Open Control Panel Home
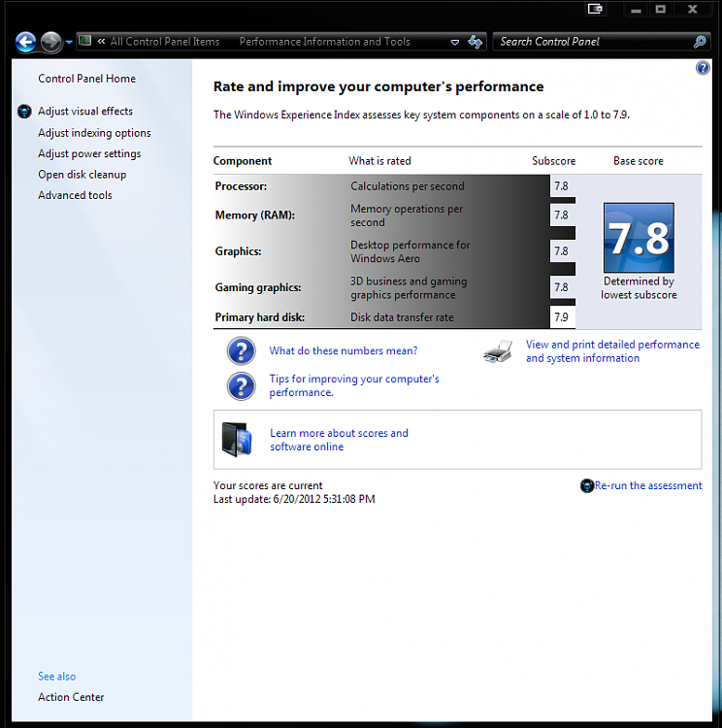 (x=86, y=79)
